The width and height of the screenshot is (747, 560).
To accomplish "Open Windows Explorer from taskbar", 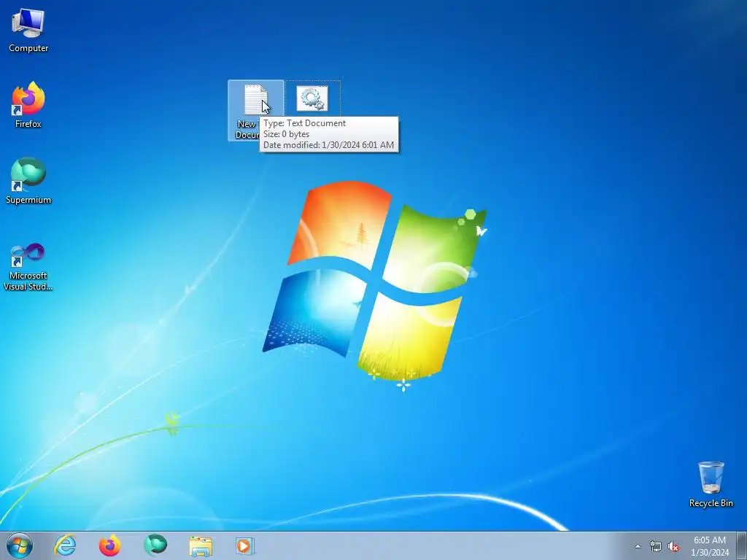I will (201, 546).
